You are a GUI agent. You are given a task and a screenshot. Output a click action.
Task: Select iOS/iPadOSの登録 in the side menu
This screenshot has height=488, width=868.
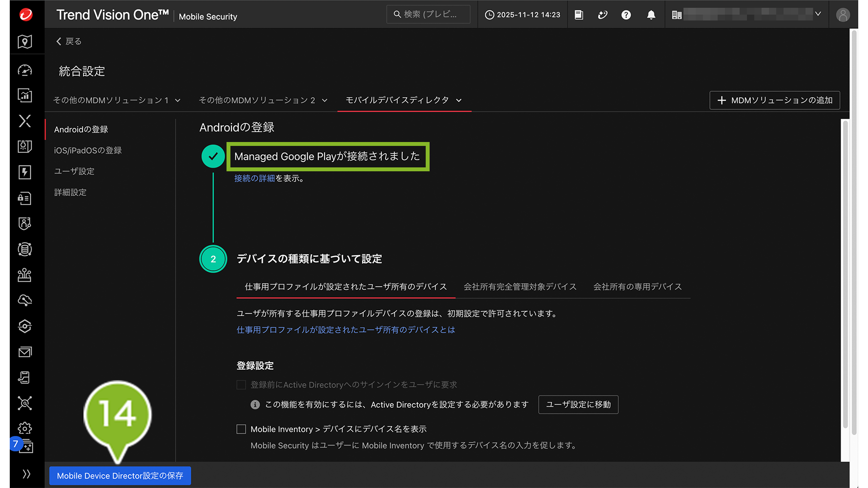tap(88, 150)
